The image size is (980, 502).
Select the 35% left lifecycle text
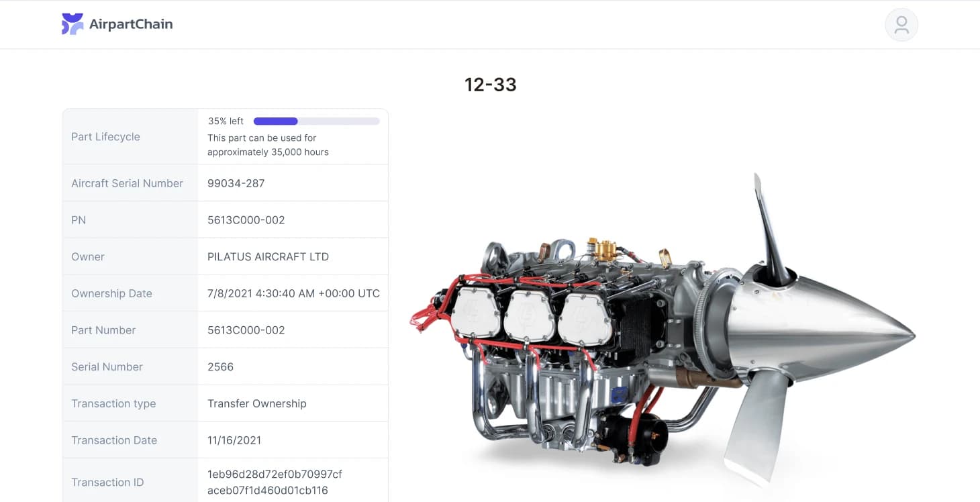point(225,121)
